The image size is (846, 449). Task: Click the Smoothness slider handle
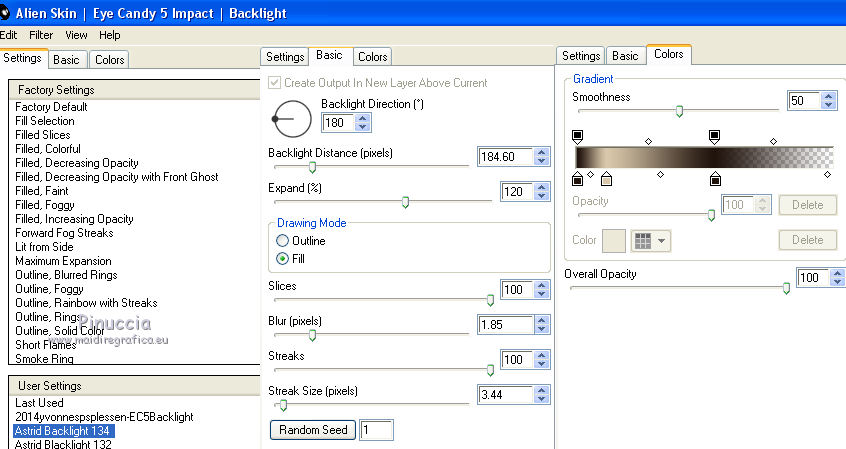679,111
